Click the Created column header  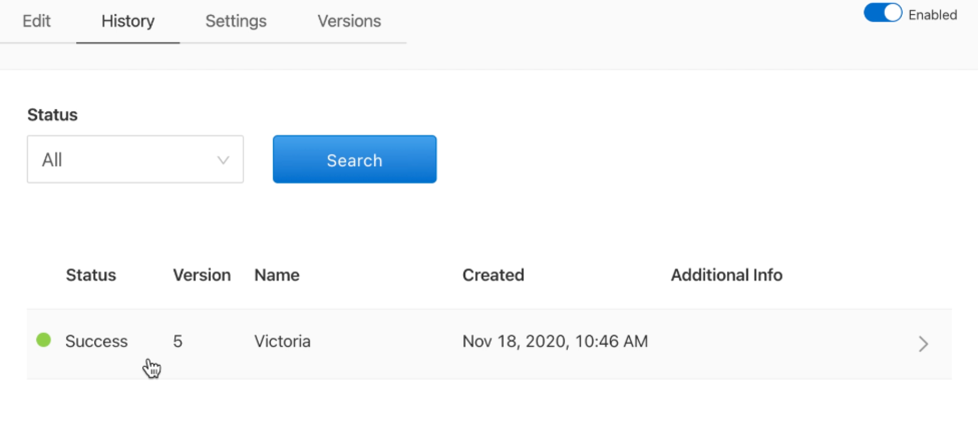click(493, 275)
